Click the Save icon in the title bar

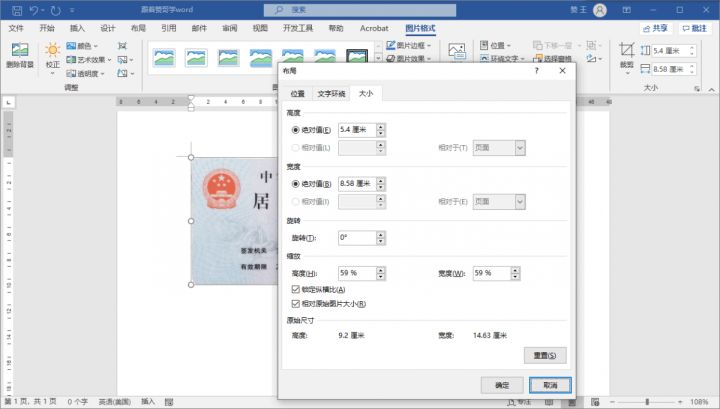(x=17, y=10)
